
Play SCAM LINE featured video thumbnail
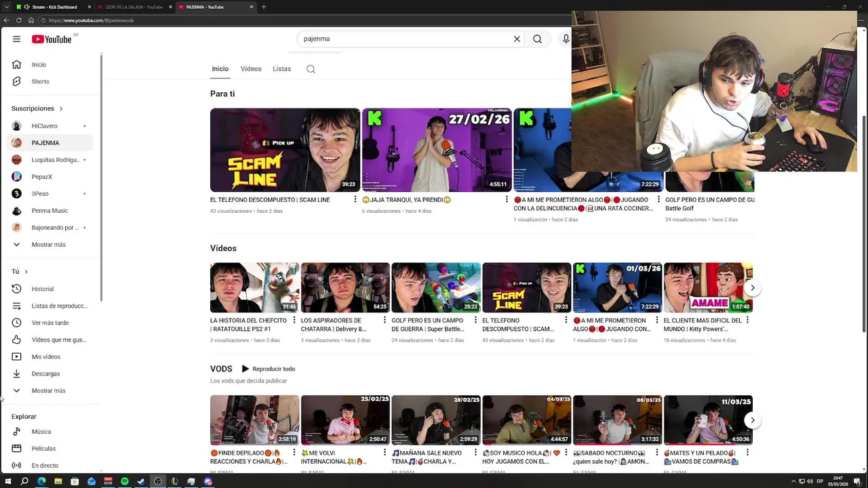[285, 150]
